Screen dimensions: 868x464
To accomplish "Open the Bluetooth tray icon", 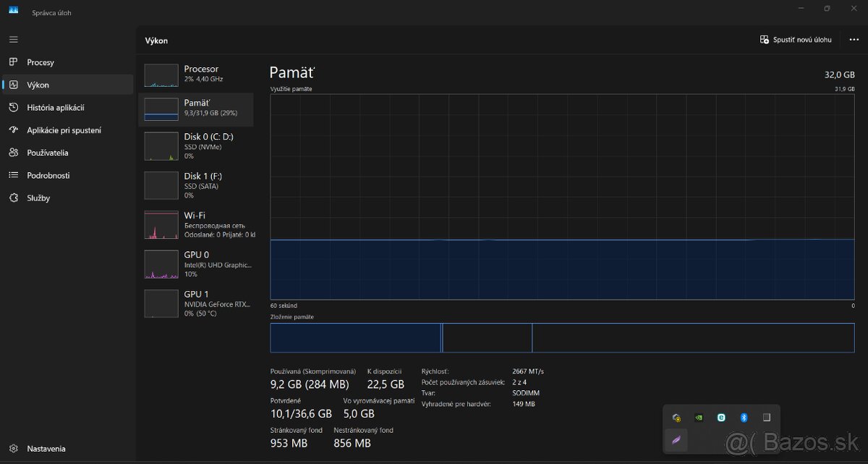I will point(744,418).
